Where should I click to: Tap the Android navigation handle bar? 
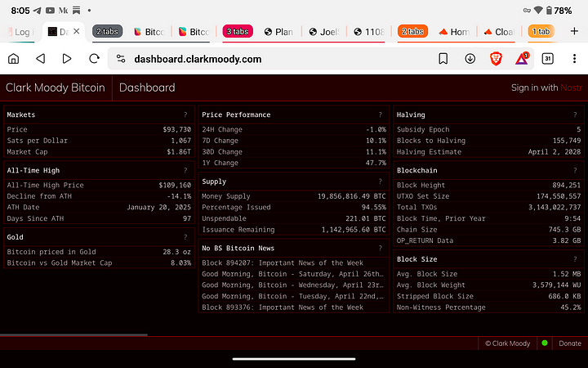point(294,359)
